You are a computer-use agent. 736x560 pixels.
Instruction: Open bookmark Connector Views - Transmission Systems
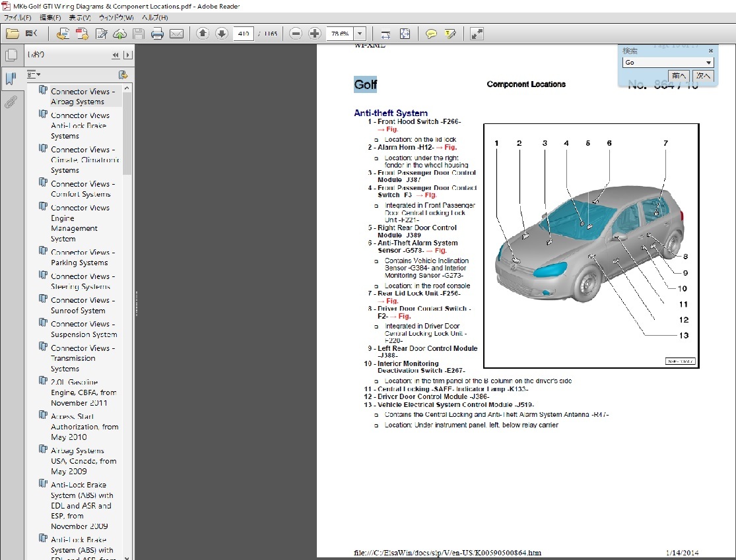[83, 358]
